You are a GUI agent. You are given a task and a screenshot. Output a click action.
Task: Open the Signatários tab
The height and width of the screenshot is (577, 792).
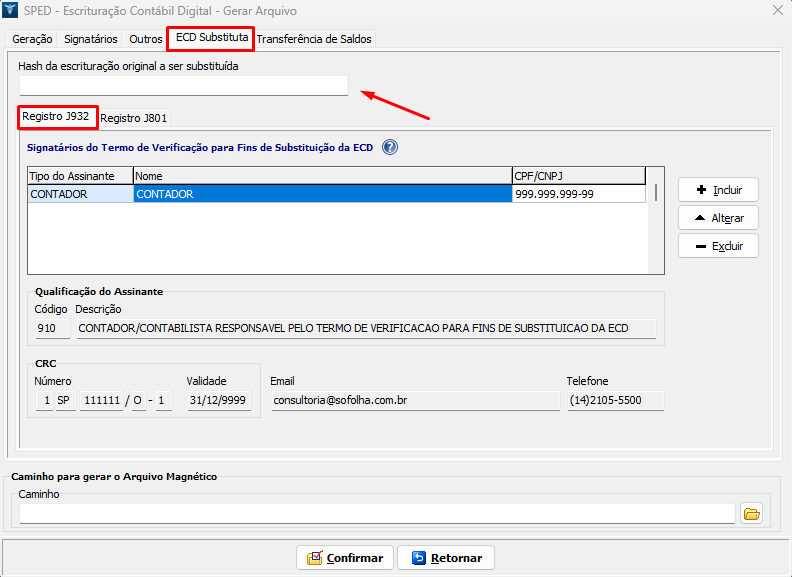90,39
